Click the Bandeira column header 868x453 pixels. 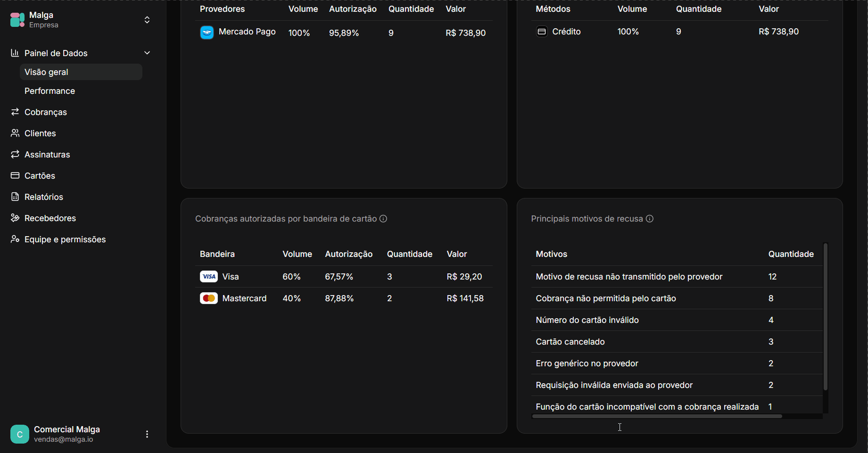click(x=217, y=254)
